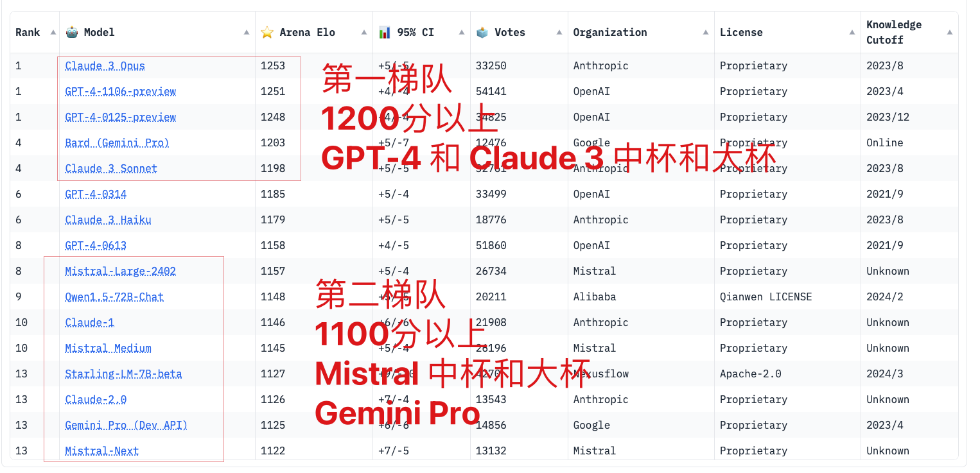The width and height of the screenshot is (980, 473).
Task: Open the GPT-4-1106-preview model link
Action: [x=121, y=91]
